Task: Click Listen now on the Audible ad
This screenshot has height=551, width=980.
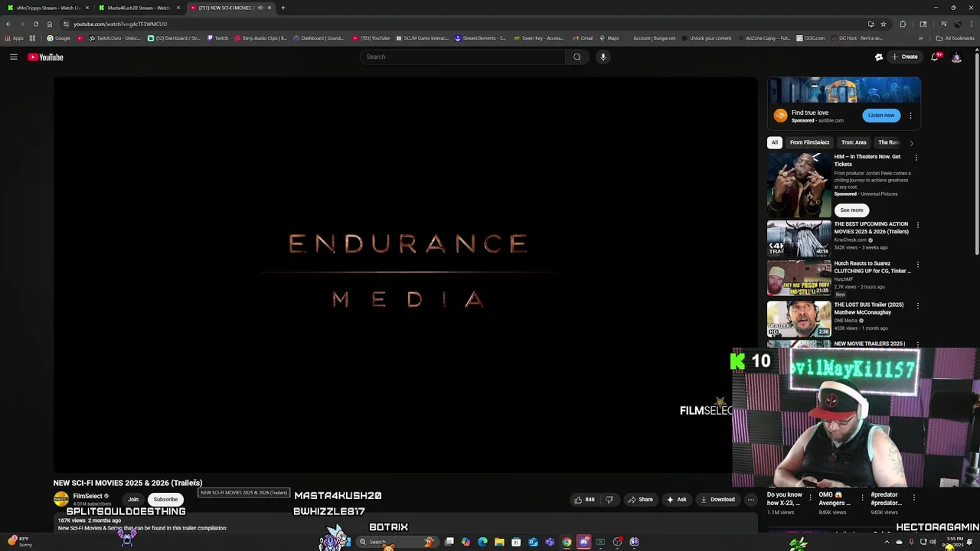Action: (881, 116)
